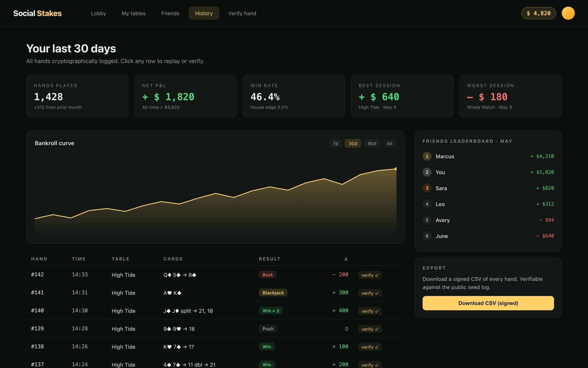
Task: Open the orange profile avatar
Action: (x=568, y=13)
